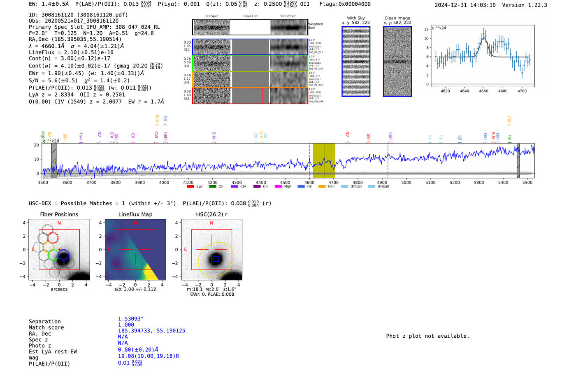Click the hatched gray region near 5460 Å
576x392 pixels.
pos(518,160)
